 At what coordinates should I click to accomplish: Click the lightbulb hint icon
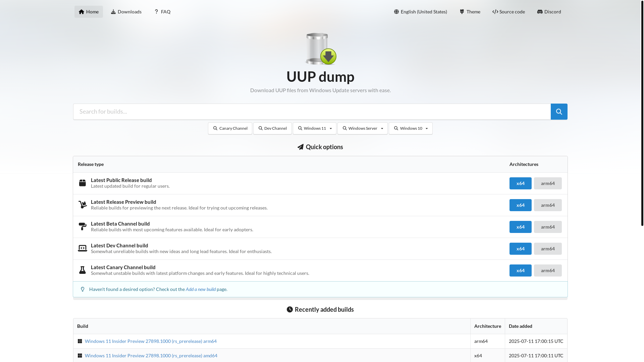pos(83,289)
